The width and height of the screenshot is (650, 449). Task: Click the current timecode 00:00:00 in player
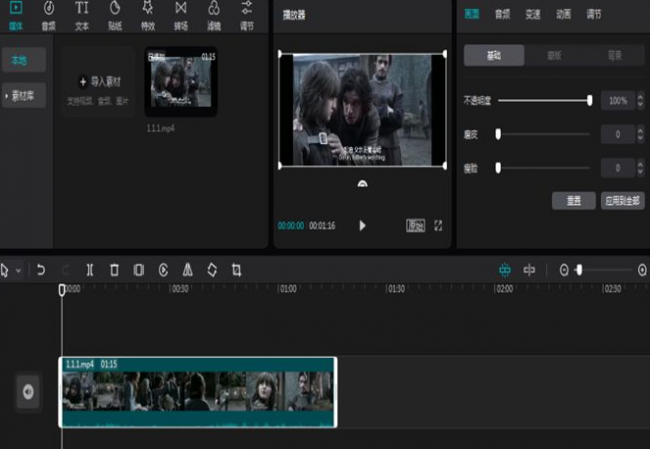point(291,226)
